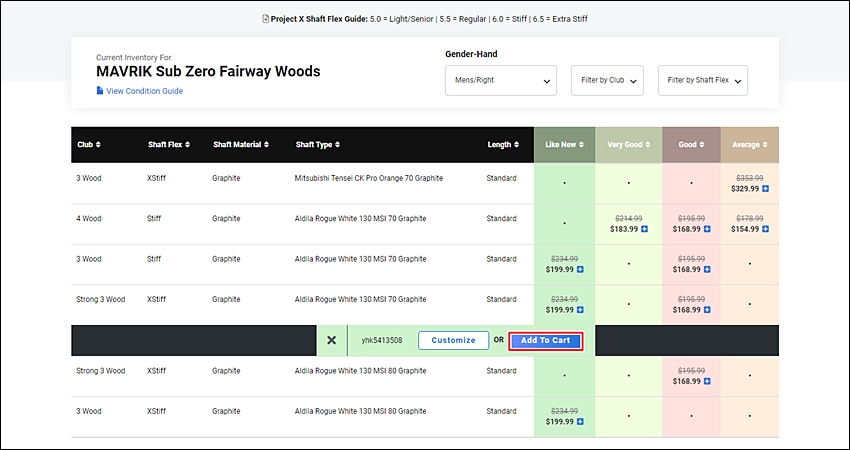Click Stiff flex in the 4 Wood row

pyautogui.click(x=154, y=218)
